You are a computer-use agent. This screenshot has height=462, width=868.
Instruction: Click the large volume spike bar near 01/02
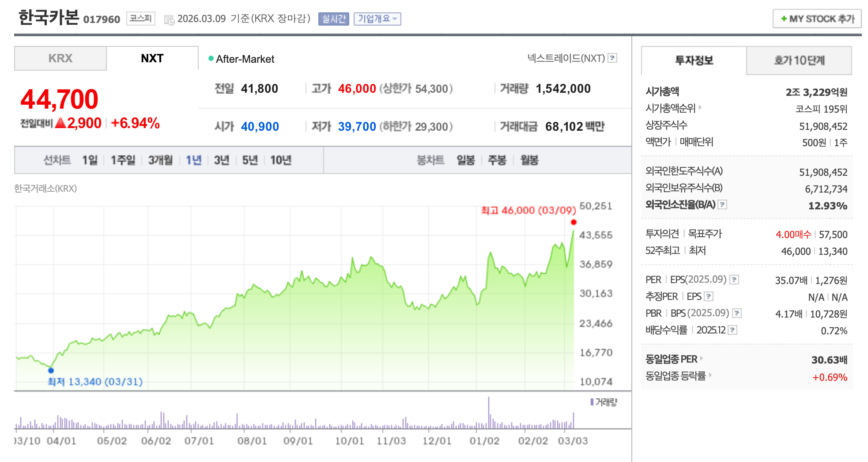point(489,413)
